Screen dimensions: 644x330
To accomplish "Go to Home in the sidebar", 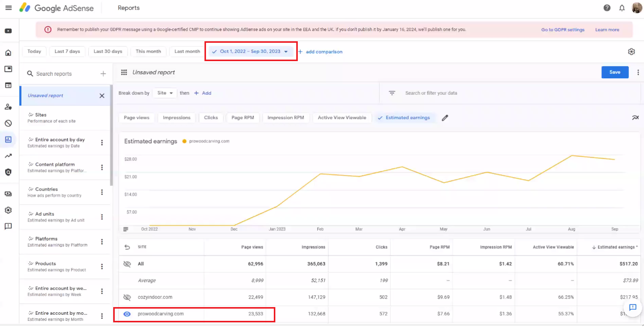I will point(8,52).
